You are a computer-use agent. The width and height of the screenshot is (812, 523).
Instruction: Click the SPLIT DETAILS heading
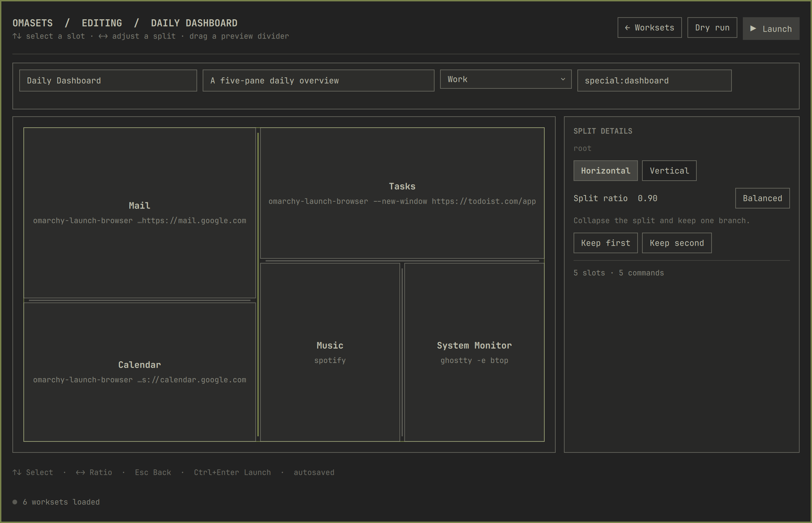[602, 131]
